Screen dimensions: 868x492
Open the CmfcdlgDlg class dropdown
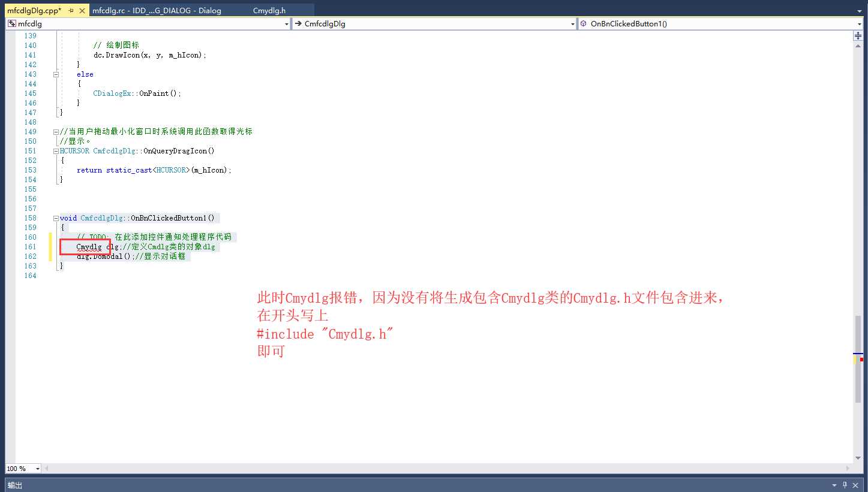click(573, 24)
